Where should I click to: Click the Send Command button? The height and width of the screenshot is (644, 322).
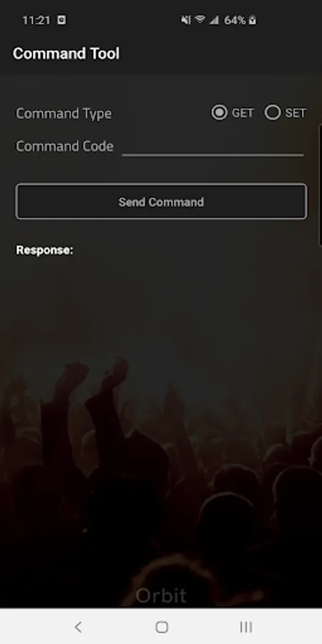tap(161, 202)
